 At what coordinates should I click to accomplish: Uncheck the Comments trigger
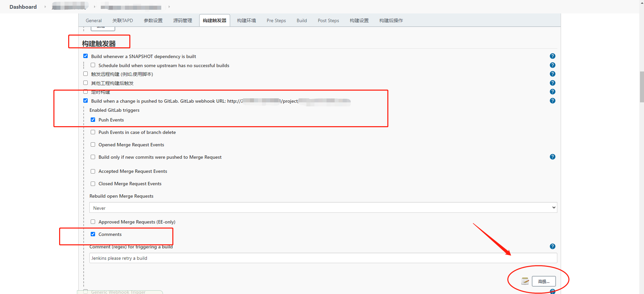93,234
